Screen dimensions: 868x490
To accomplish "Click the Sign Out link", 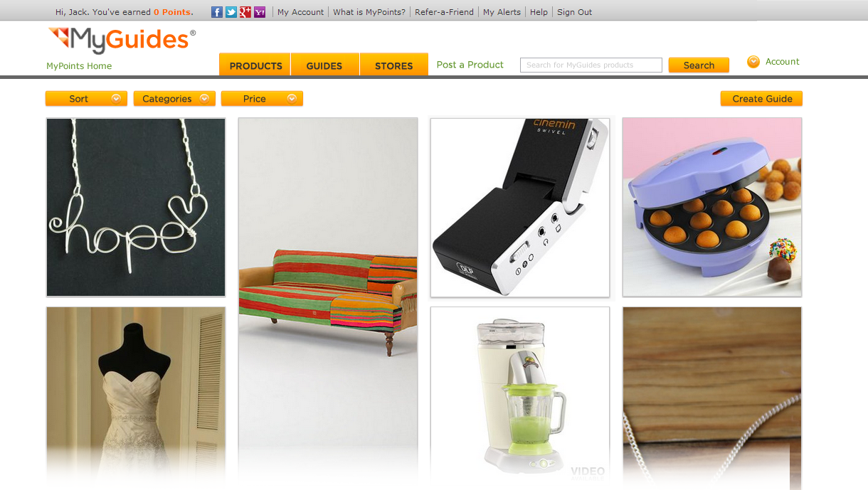I will point(574,12).
